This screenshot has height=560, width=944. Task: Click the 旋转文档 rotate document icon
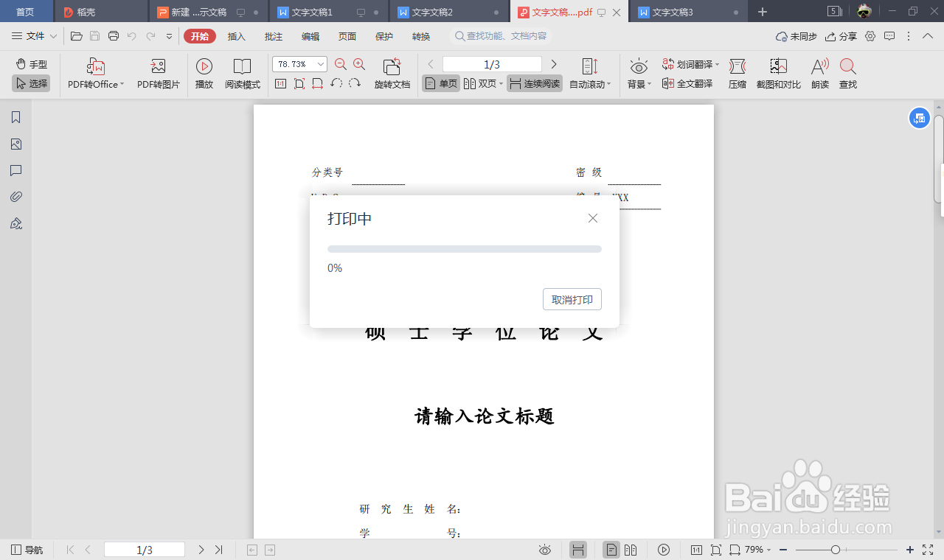(392, 73)
